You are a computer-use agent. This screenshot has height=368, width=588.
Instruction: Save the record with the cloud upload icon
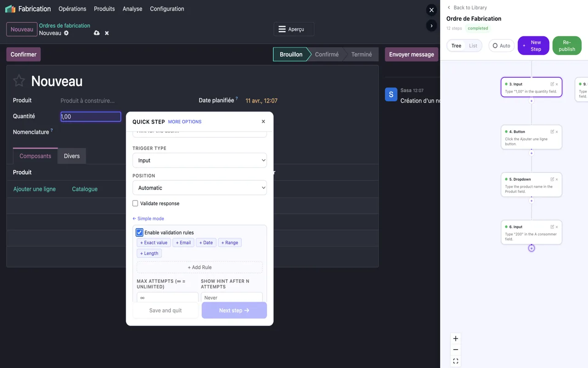click(x=96, y=33)
